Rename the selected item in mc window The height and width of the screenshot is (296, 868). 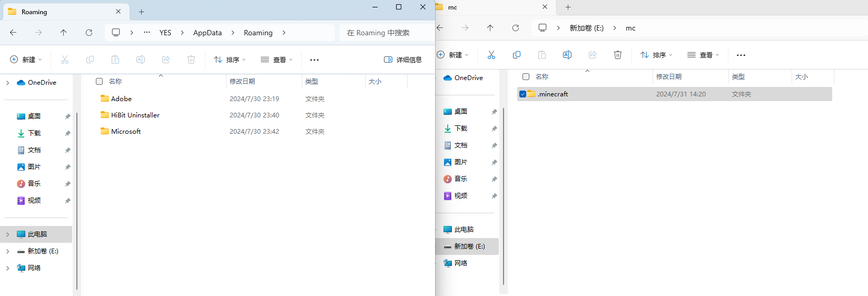pos(567,55)
